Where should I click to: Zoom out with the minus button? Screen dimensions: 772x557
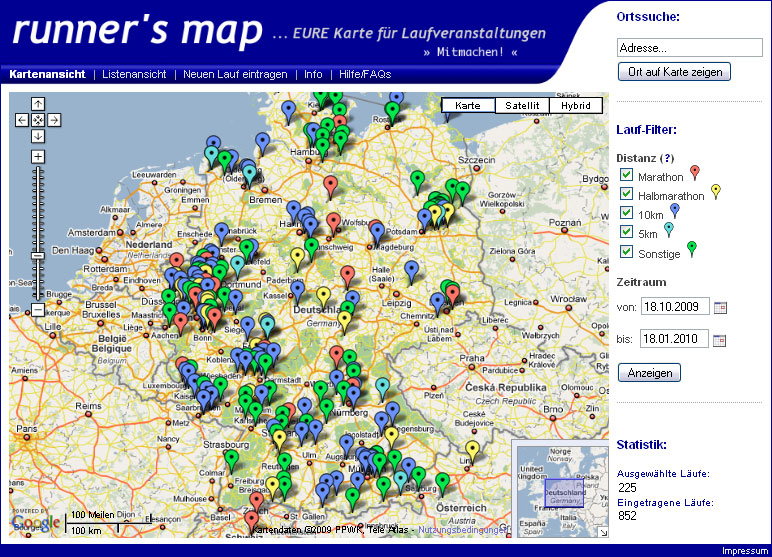point(38,311)
